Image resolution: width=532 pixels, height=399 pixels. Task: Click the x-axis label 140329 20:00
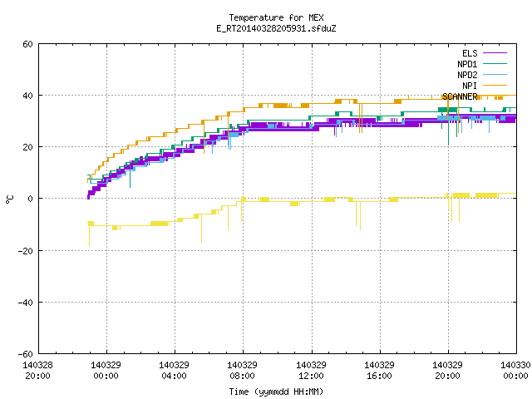click(x=447, y=371)
